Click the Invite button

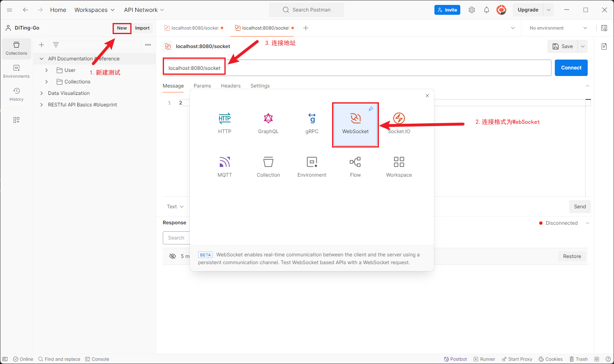click(447, 10)
